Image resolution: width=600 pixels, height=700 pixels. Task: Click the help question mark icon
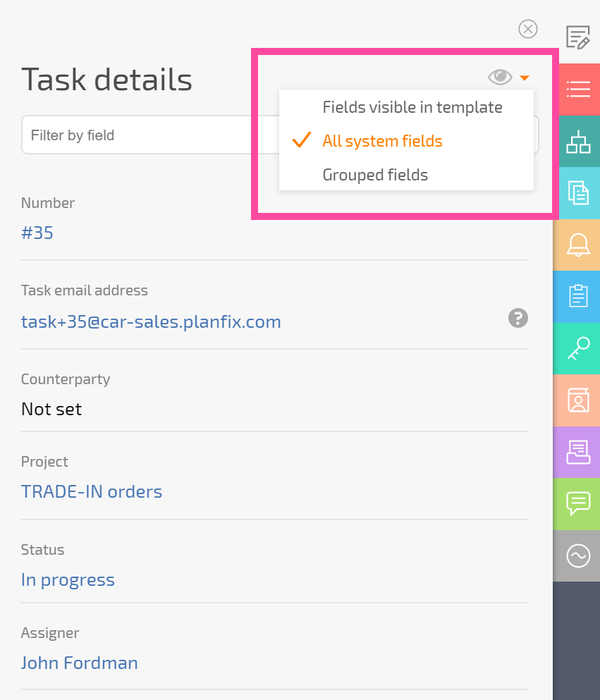pos(518,319)
